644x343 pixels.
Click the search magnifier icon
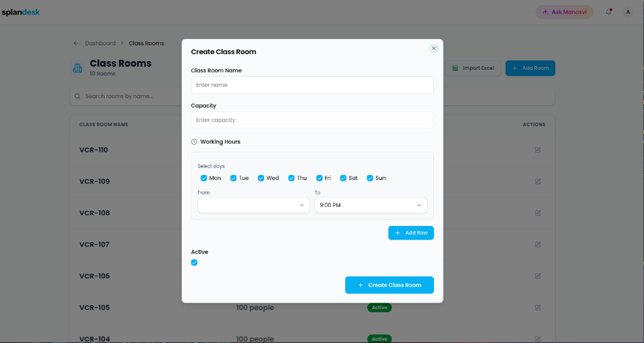[x=77, y=96]
